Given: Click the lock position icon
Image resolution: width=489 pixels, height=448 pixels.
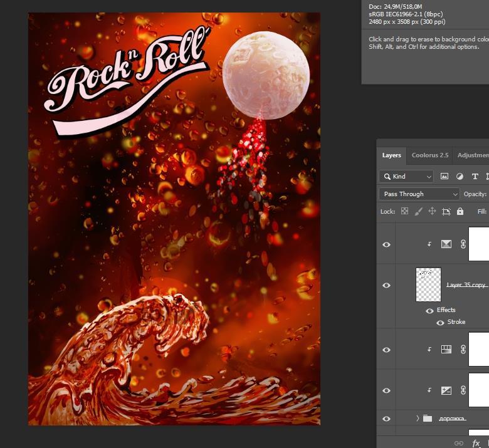Looking at the screenshot, I should click(x=432, y=212).
